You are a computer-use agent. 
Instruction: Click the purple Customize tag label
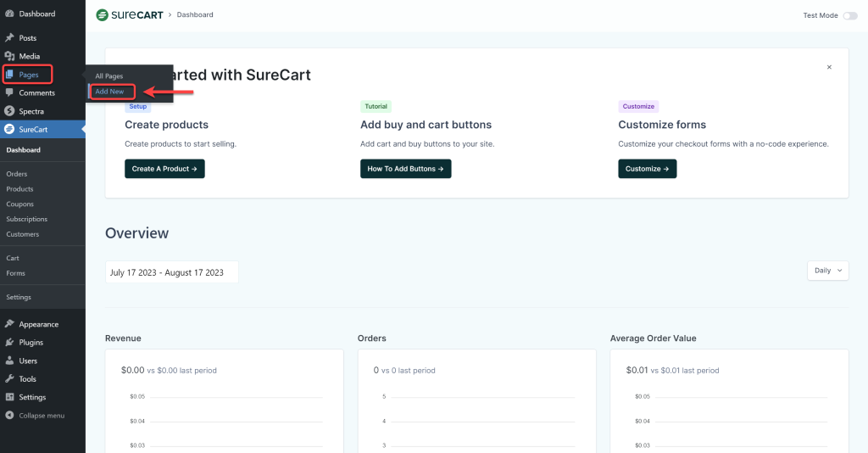pos(638,106)
